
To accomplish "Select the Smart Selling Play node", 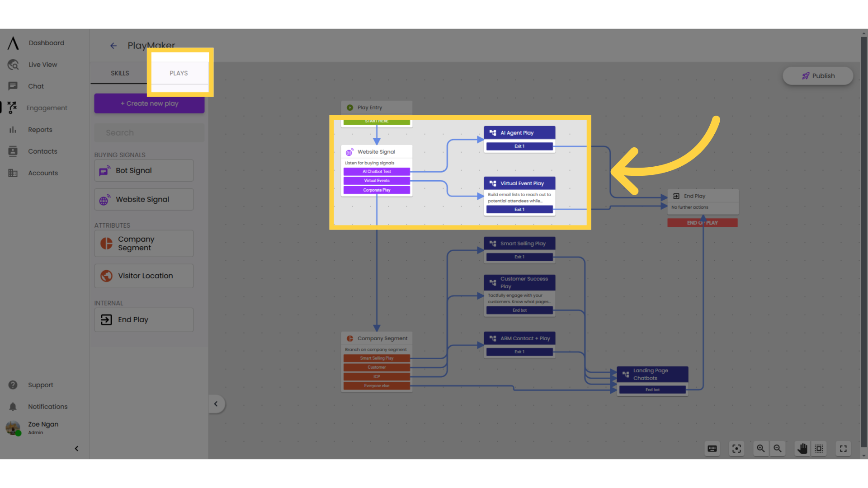I will pyautogui.click(x=519, y=244).
